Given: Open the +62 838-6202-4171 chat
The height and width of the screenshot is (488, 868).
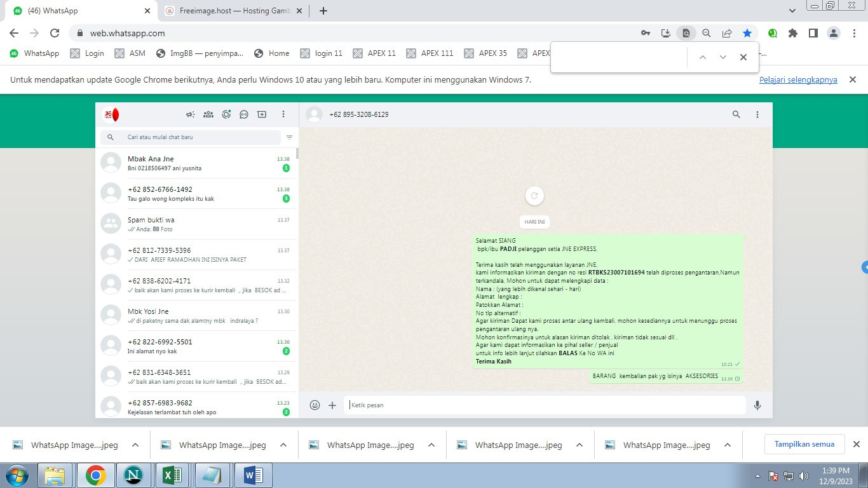Looking at the screenshot, I should pyautogui.click(x=196, y=285).
